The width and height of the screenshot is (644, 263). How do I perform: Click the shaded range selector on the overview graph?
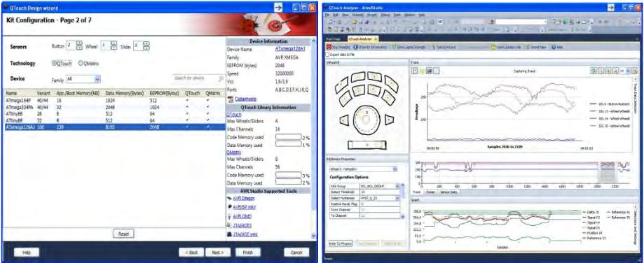pyautogui.click(x=606, y=171)
